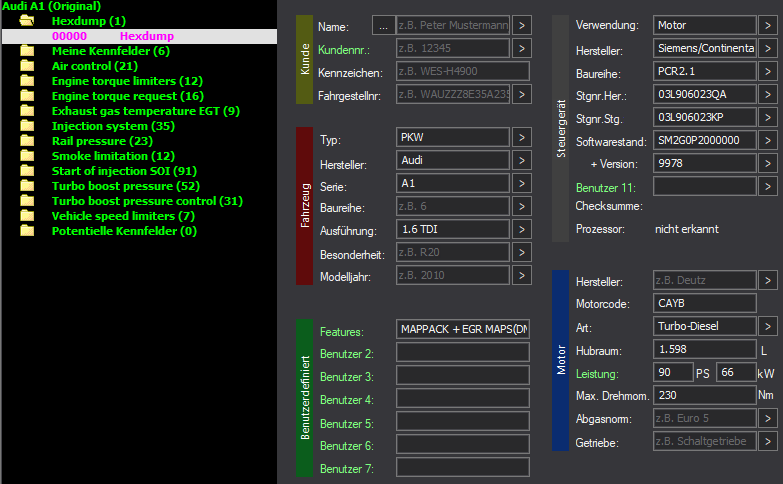Click the Max. Drehmom. field showing 230
783x484 pixels.
(x=705, y=395)
